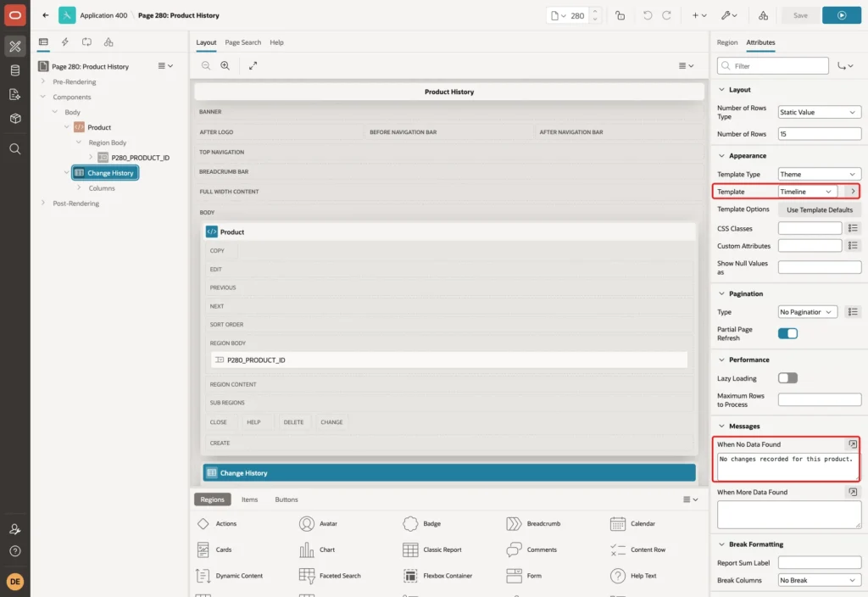Viewport: 868px width, 597px height.
Task: Open Team Development icon in left sidebar
Action: tap(15, 94)
